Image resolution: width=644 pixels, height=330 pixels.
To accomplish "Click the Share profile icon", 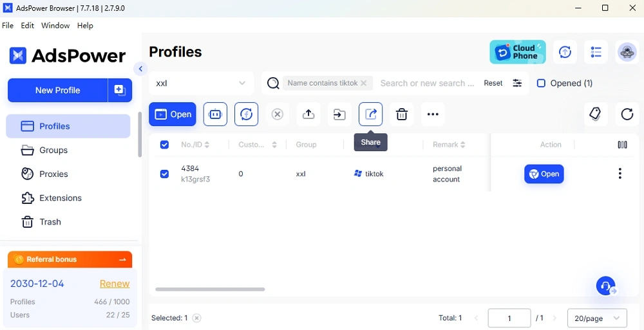I will pos(370,115).
